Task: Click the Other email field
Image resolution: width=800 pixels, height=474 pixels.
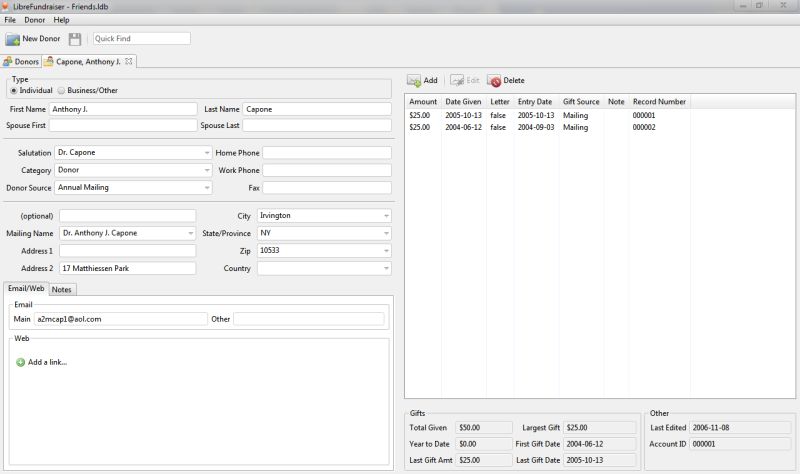Action: [309, 319]
